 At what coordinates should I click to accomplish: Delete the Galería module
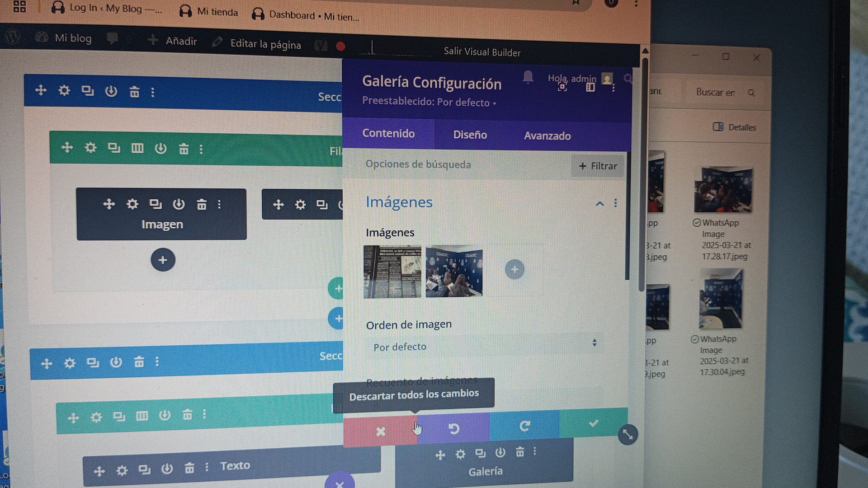point(520,452)
